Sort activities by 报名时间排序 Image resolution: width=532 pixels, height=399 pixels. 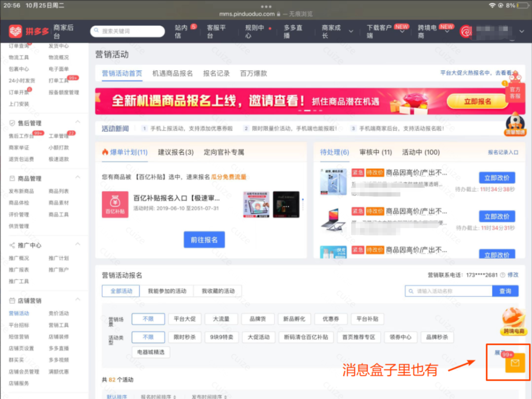point(159,396)
